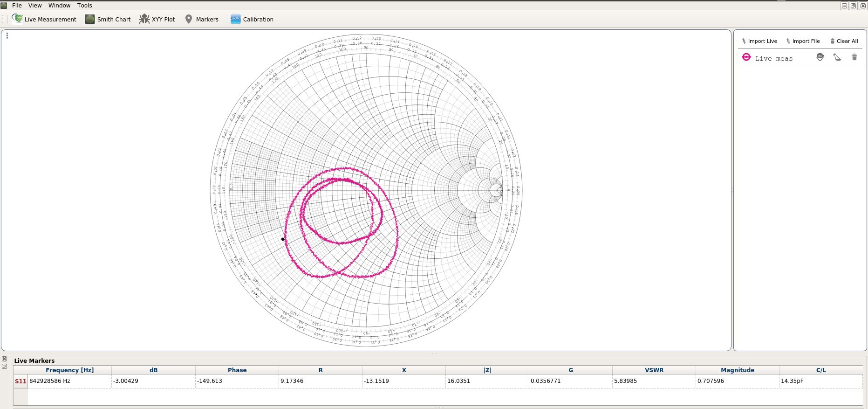Select the 0.707596 magnitude cell
This screenshot has width=868, height=409.
(x=738, y=381)
